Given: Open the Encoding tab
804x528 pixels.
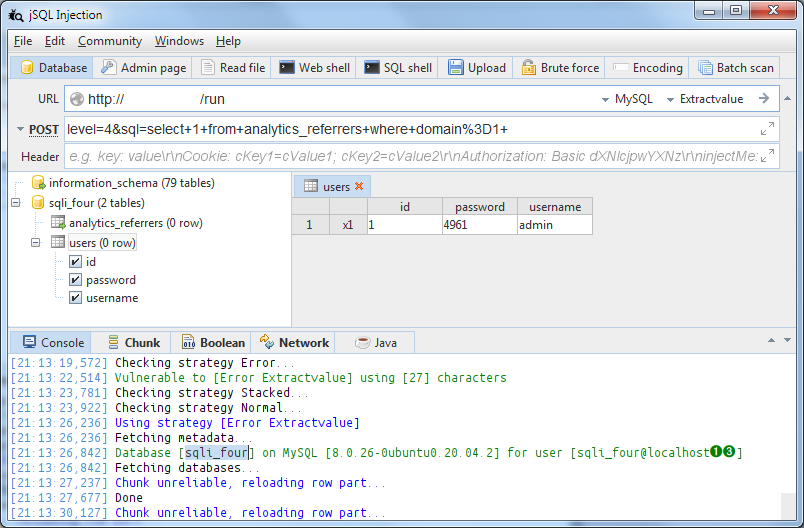Looking at the screenshot, I should pyautogui.click(x=648, y=68).
